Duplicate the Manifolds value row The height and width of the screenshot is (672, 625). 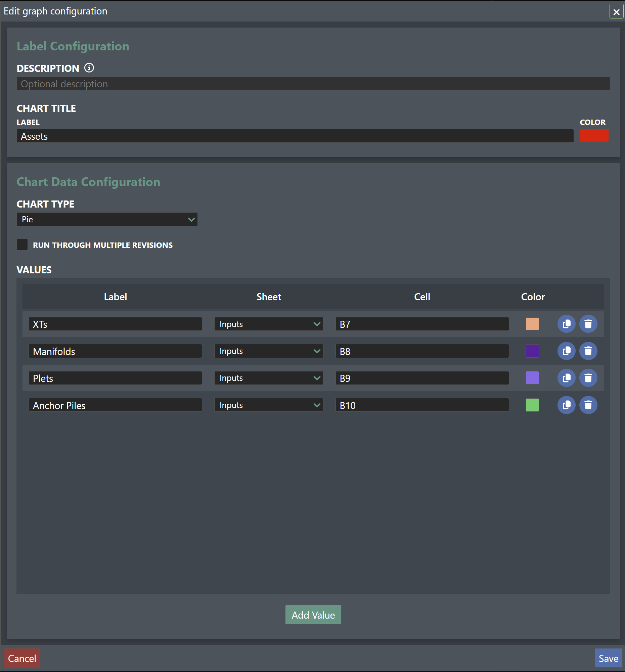566,351
